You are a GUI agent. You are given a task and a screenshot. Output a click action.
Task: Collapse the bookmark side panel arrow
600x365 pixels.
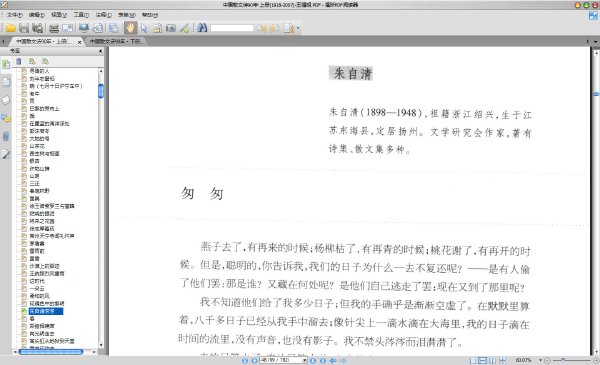pos(101,51)
